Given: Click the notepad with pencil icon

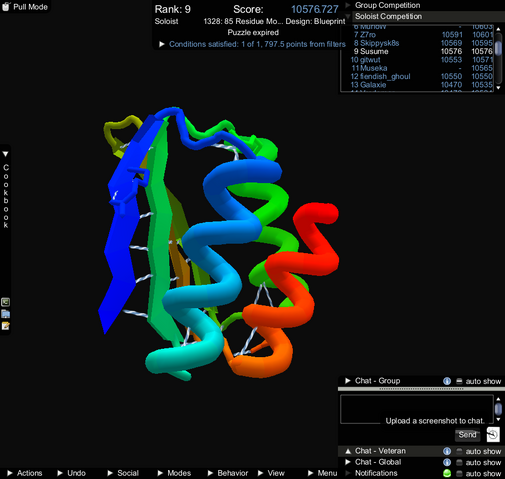Looking at the screenshot, I should click(x=6, y=326).
